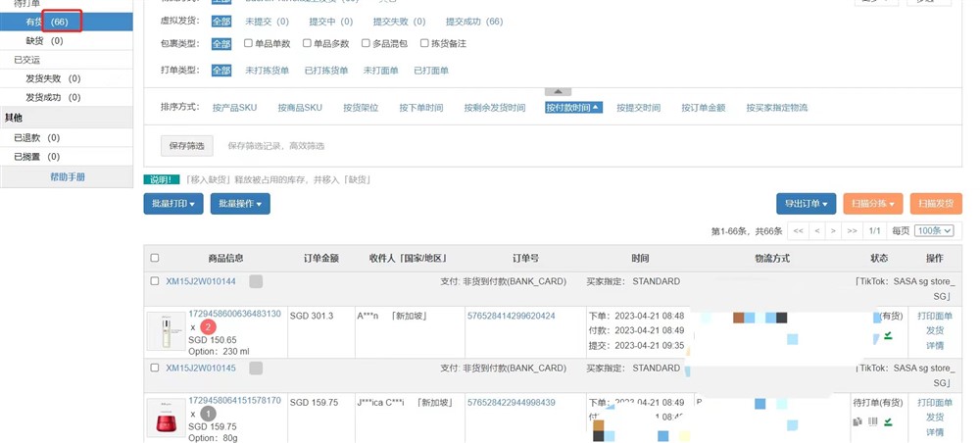Collapse the filter panel with the up-arrow handle
The width and height of the screenshot is (980, 443).
(557, 91)
